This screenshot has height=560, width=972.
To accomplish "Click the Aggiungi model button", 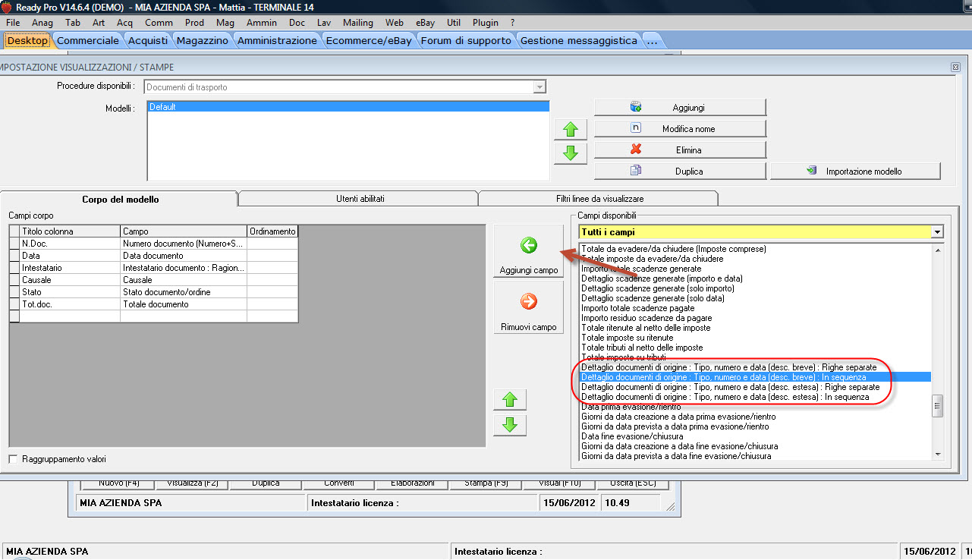I will point(680,107).
